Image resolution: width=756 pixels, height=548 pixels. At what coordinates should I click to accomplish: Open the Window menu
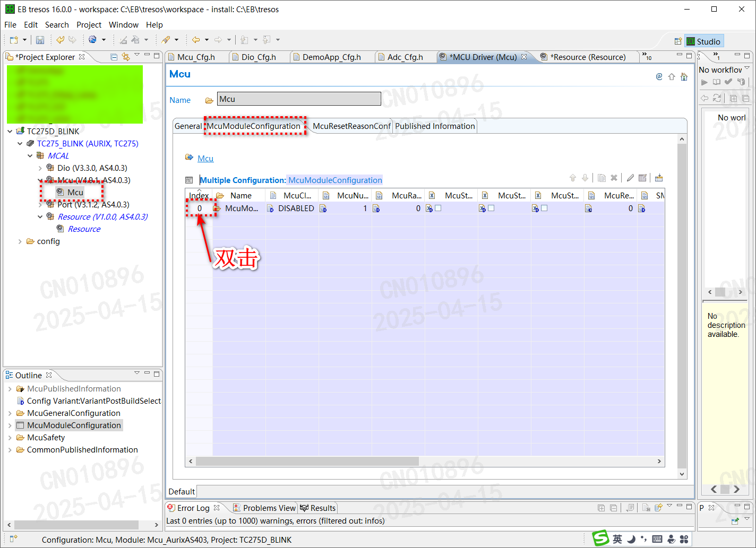coord(124,25)
